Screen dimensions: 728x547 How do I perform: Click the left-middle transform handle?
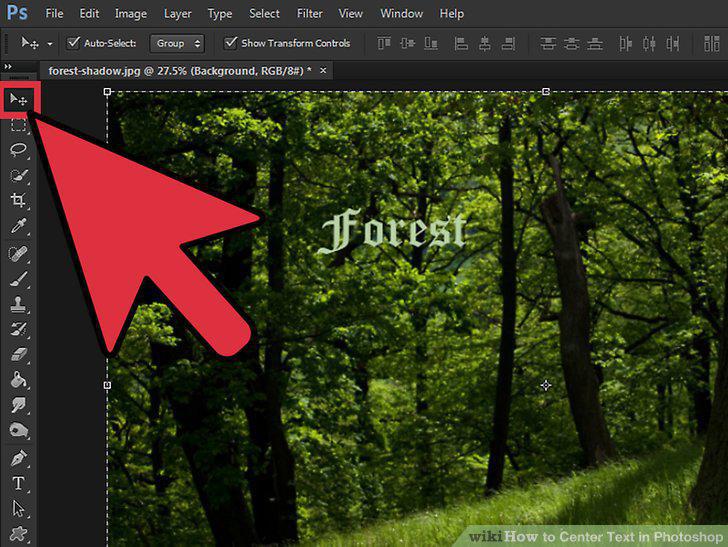click(107, 385)
